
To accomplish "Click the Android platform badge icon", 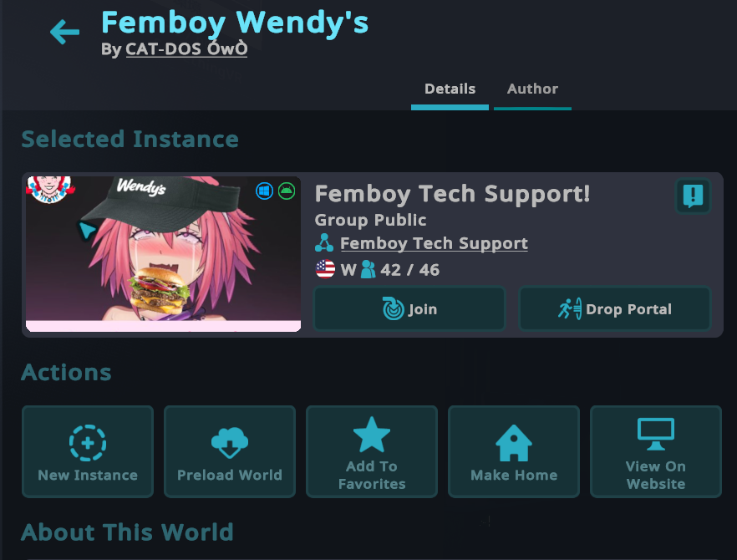I will tap(287, 191).
